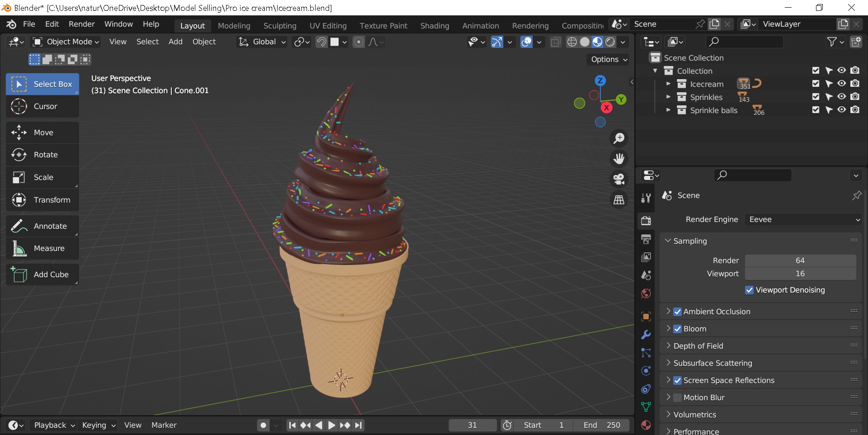Image resolution: width=868 pixels, height=435 pixels.
Task: Disable the Bloom checkbox
Action: point(677,329)
